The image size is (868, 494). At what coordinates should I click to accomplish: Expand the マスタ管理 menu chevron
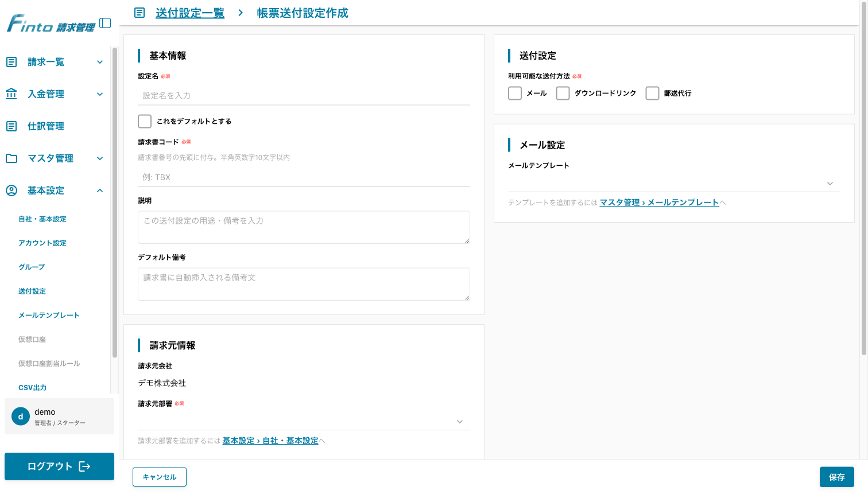click(100, 158)
